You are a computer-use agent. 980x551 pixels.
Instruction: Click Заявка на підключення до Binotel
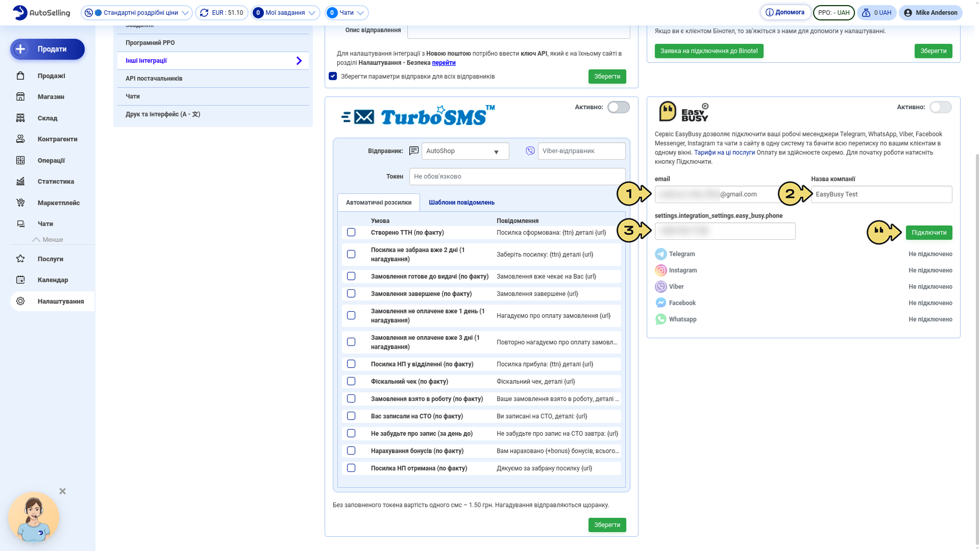point(709,51)
